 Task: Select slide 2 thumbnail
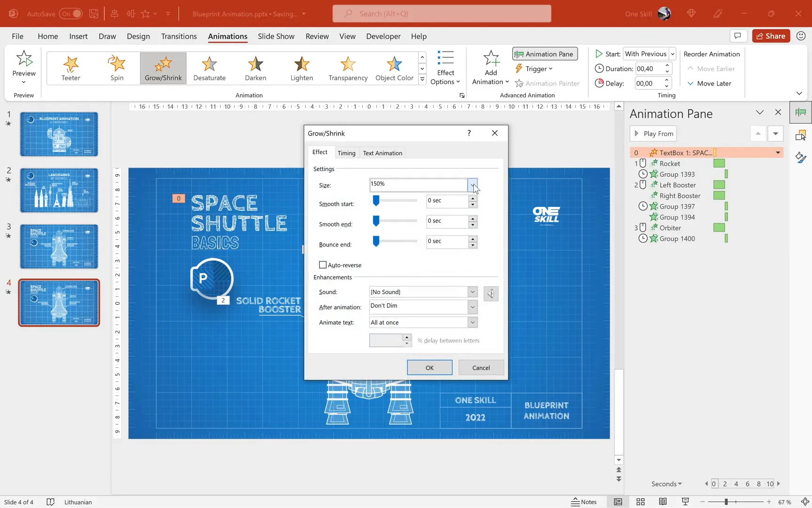[59, 190]
